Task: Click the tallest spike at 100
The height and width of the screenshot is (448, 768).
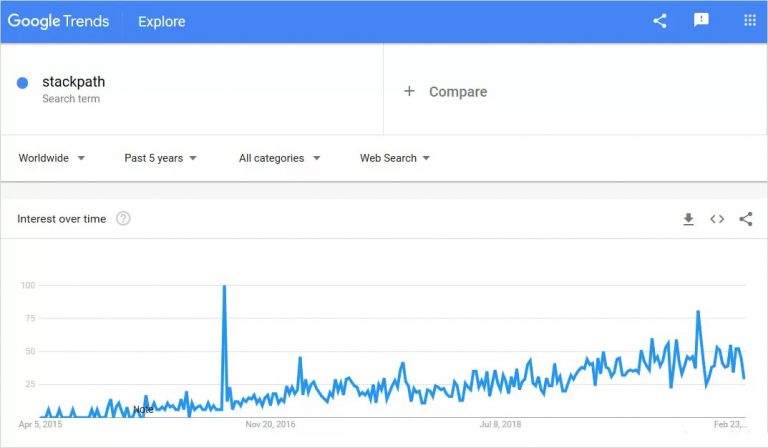Action: coord(224,288)
